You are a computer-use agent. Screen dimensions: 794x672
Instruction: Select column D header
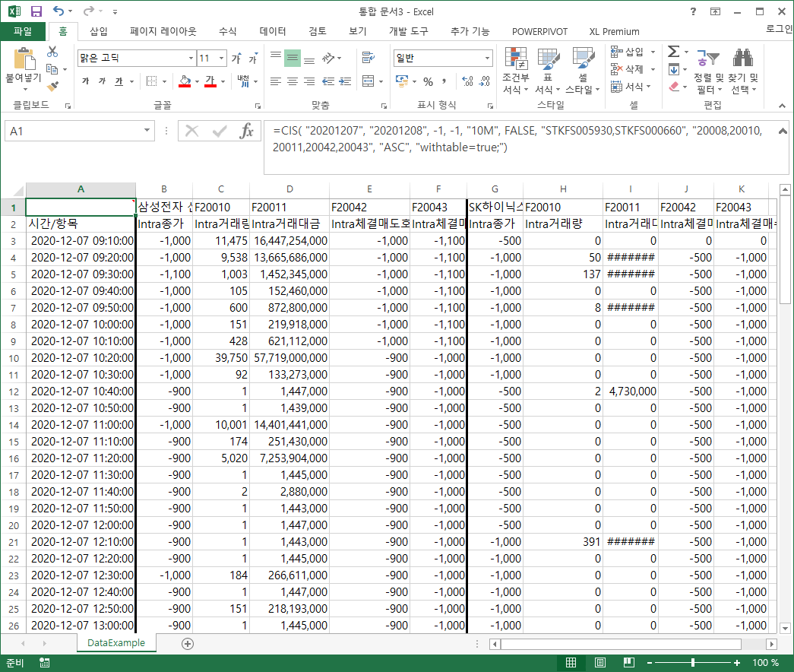pyautogui.click(x=289, y=189)
